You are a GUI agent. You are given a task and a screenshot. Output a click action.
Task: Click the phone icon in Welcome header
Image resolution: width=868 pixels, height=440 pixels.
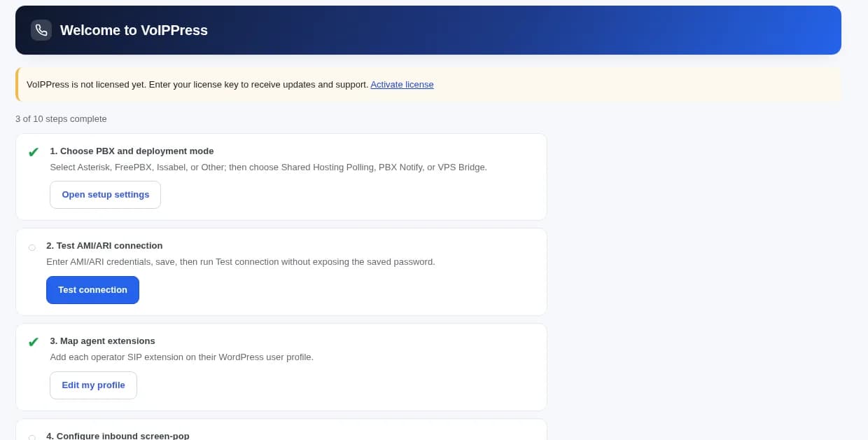pos(41,30)
